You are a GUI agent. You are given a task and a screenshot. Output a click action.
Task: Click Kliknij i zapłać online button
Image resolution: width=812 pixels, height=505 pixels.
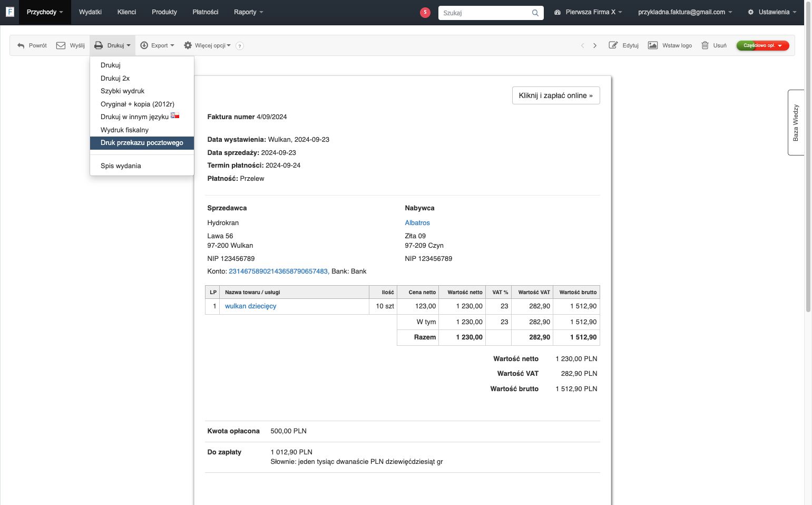(556, 95)
